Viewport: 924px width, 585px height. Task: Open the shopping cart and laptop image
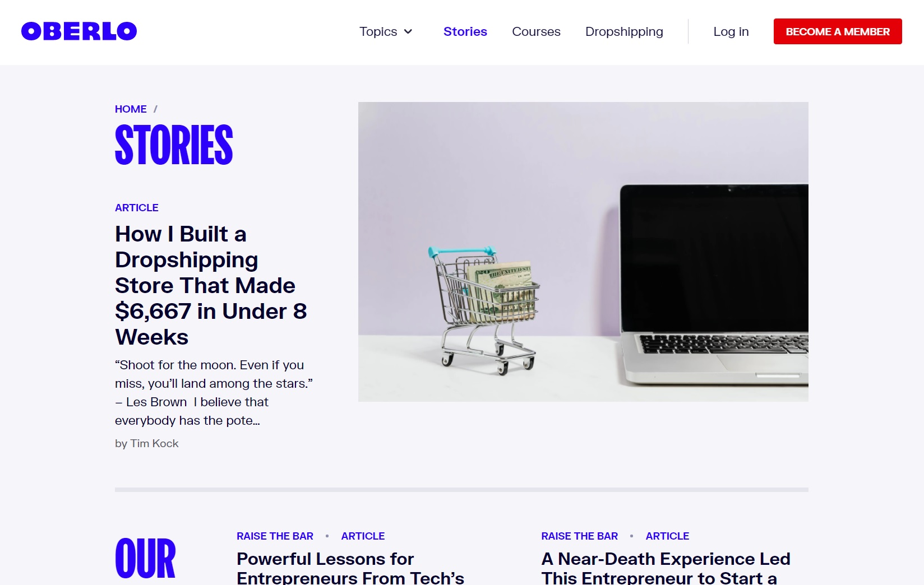583,252
